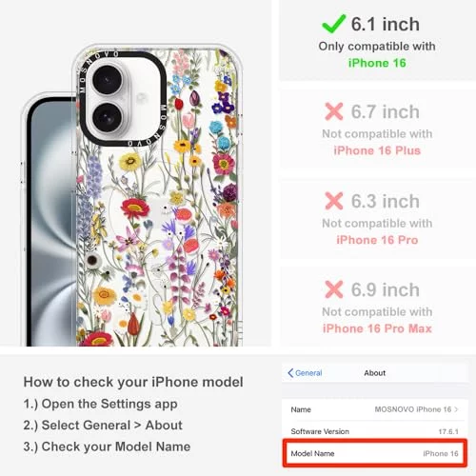
Task: Go back to General settings
Action: [x=305, y=373]
